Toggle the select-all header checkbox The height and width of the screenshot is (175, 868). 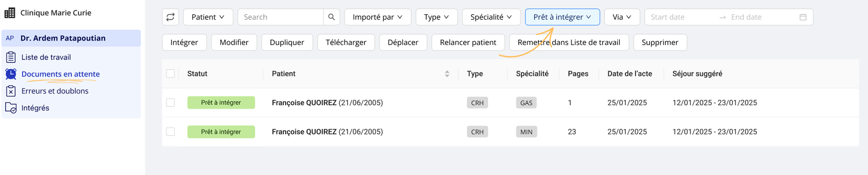171,74
